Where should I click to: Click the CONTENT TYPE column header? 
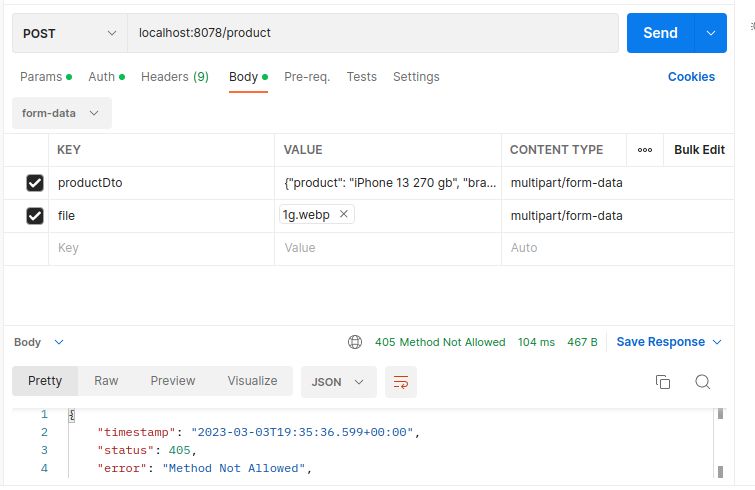click(557, 150)
